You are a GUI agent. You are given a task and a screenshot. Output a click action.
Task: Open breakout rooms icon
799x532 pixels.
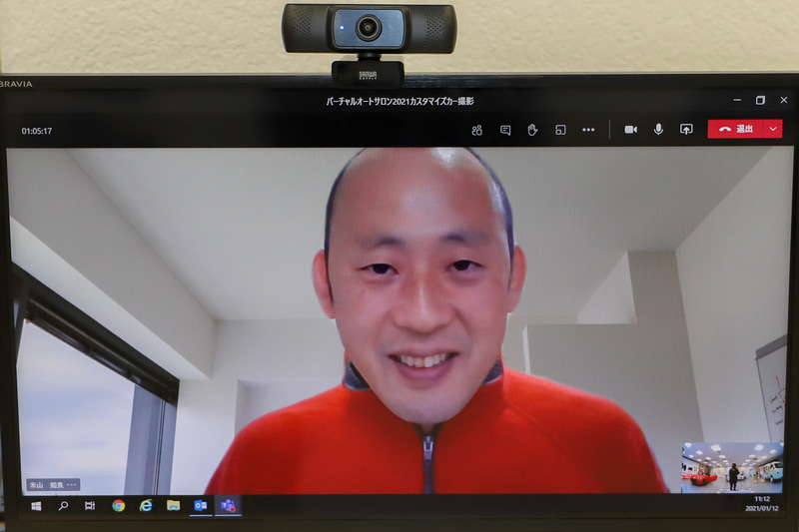[x=560, y=131]
